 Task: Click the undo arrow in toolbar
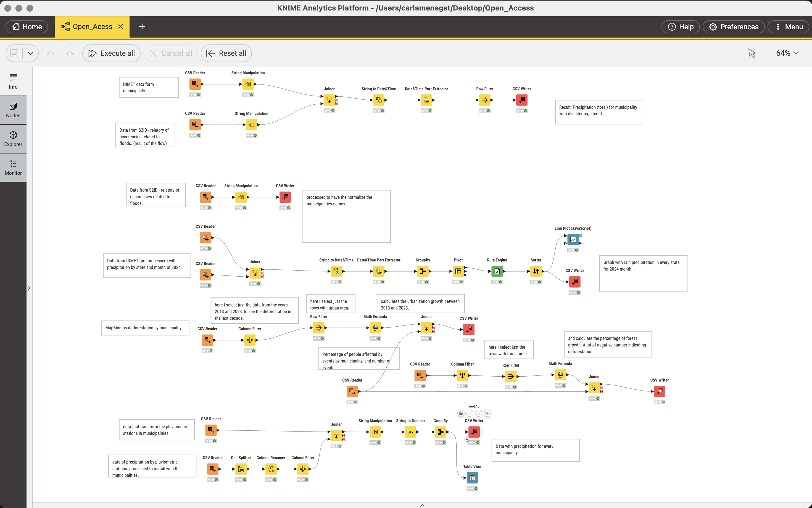tap(50, 53)
